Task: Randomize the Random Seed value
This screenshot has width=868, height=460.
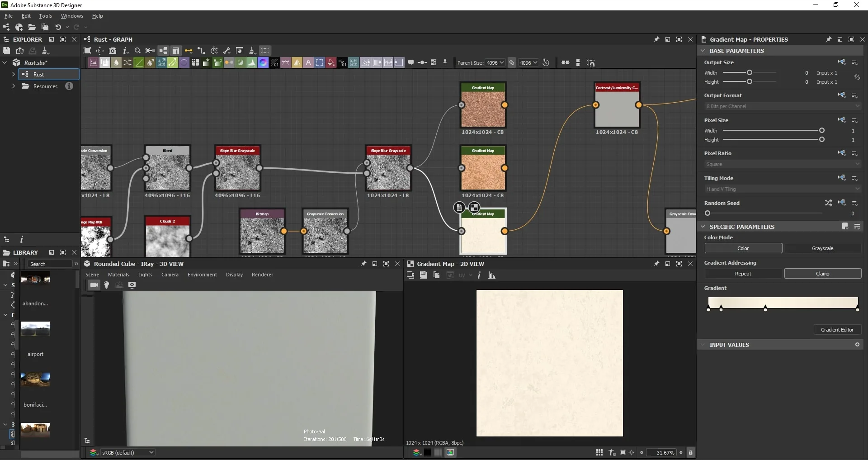Action: click(828, 203)
